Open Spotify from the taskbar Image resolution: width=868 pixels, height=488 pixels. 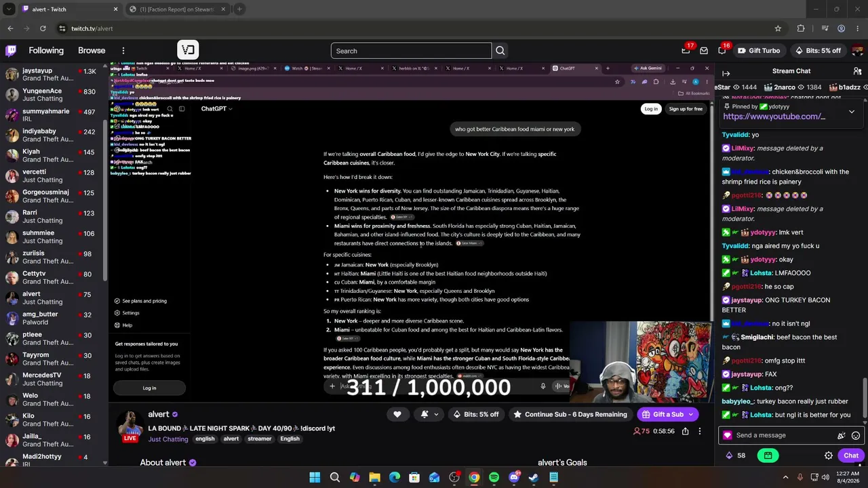click(494, 478)
